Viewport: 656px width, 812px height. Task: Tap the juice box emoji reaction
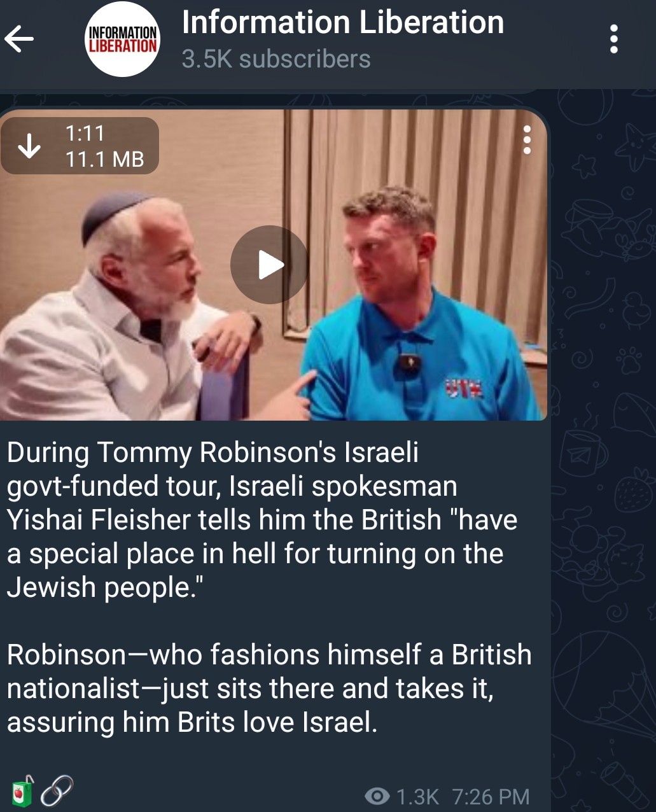point(22,792)
